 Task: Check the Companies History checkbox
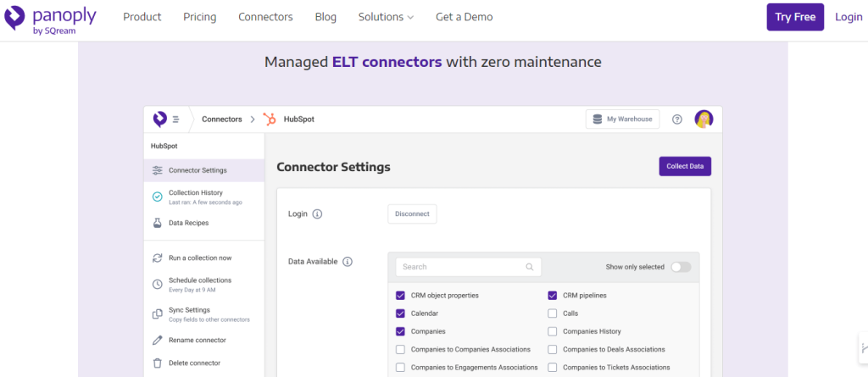click(x=553, y=331)
